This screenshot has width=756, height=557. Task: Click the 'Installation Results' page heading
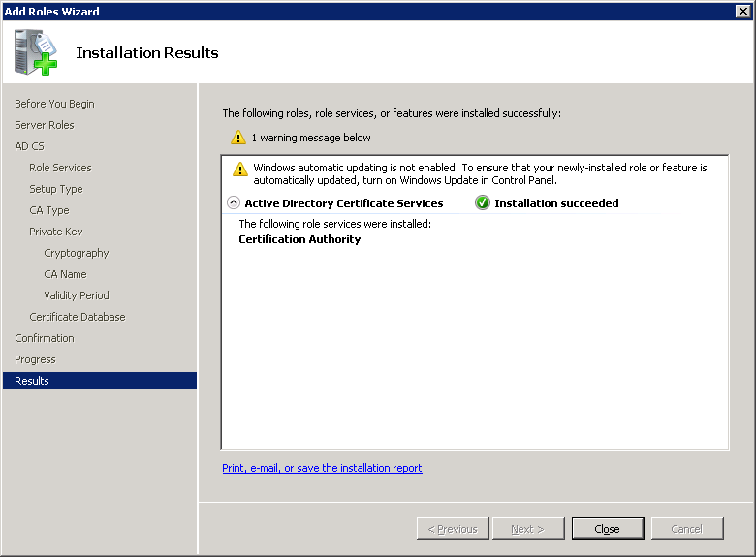[x=147, y=52]
